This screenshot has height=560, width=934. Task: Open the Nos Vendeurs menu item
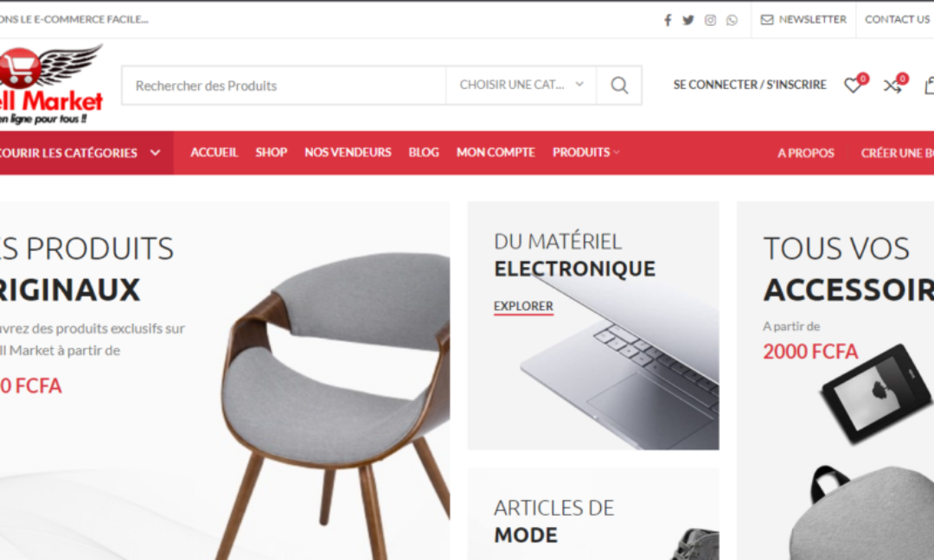point(348,153)
